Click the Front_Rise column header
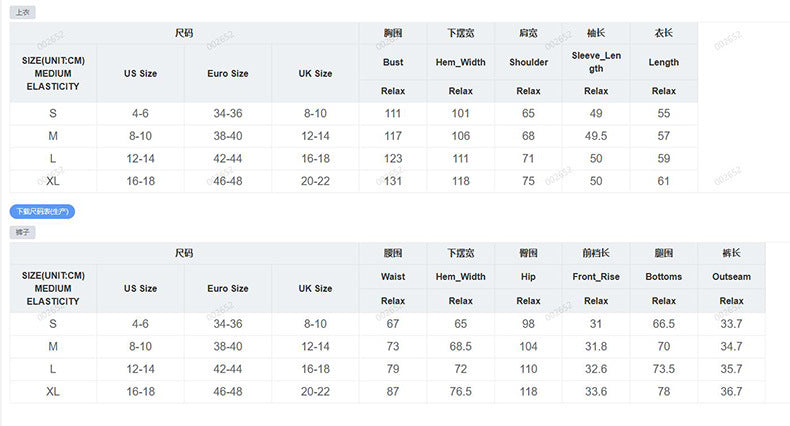 [596, 276]
